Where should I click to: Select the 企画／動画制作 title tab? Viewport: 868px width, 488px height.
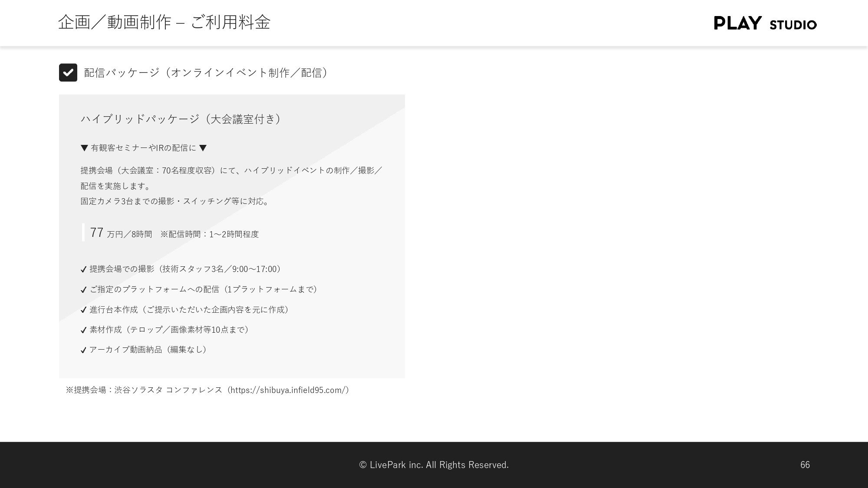[115, 23]
